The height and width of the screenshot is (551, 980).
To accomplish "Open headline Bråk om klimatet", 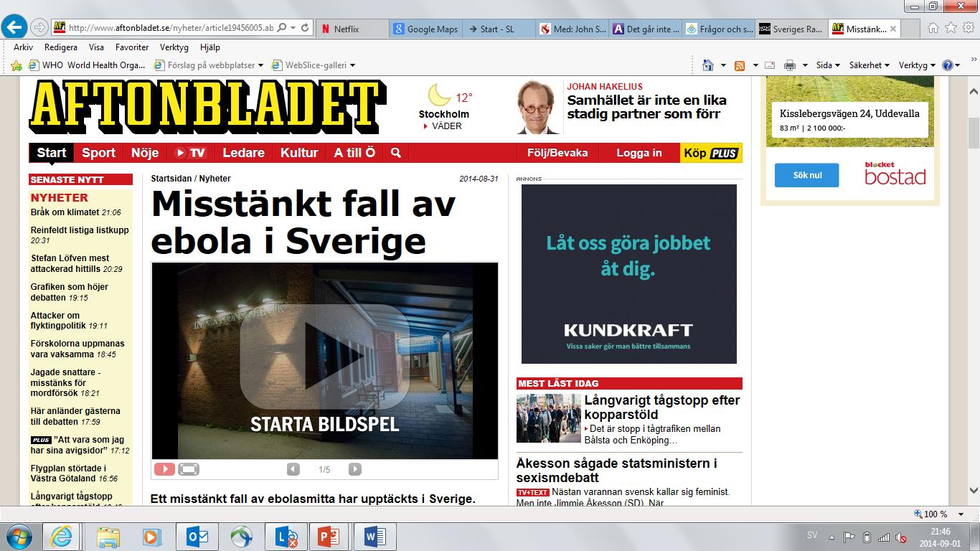I will [65, 212].
